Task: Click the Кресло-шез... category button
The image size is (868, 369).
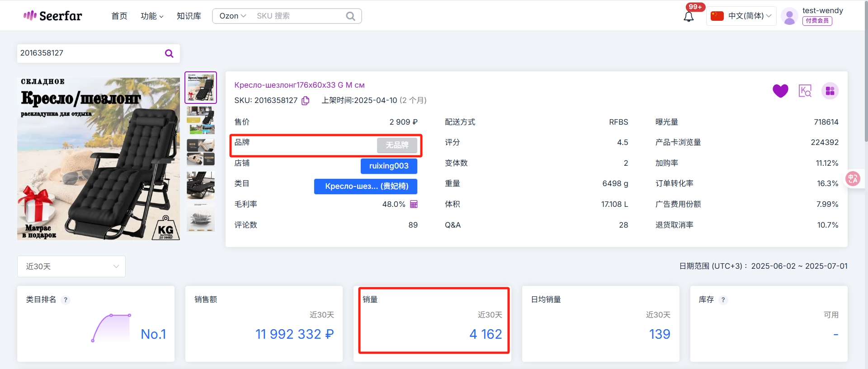Action: (x=366, y=186)
